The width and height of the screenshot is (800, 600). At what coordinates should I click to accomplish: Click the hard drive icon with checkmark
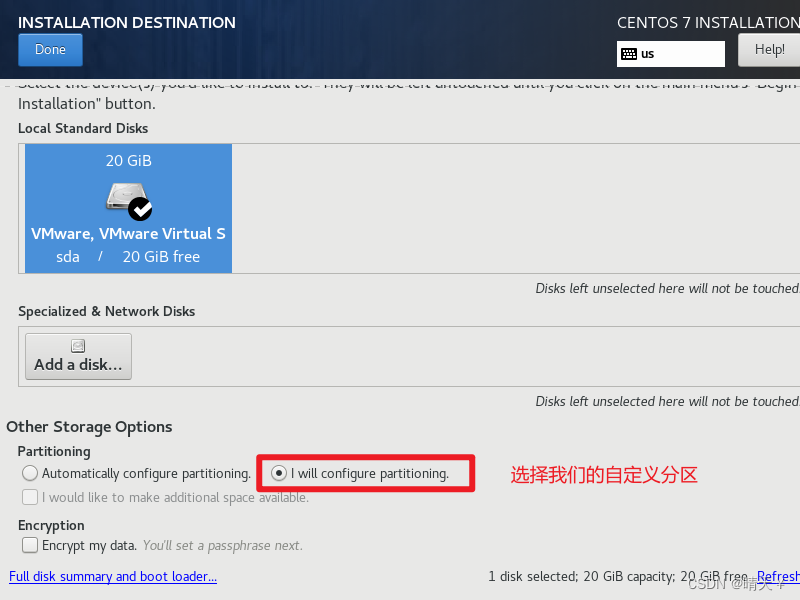[129, 202]
